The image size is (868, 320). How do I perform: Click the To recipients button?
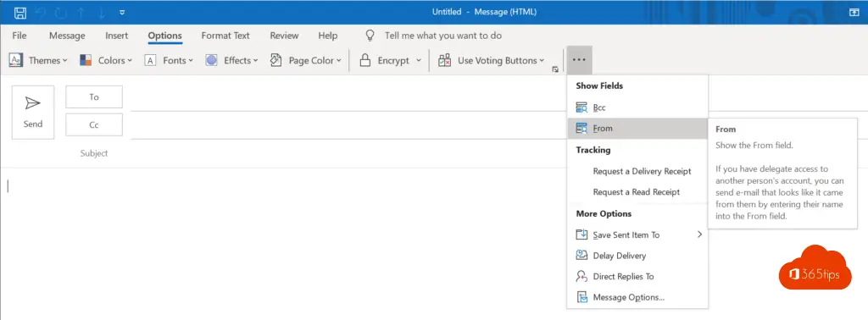94,97
